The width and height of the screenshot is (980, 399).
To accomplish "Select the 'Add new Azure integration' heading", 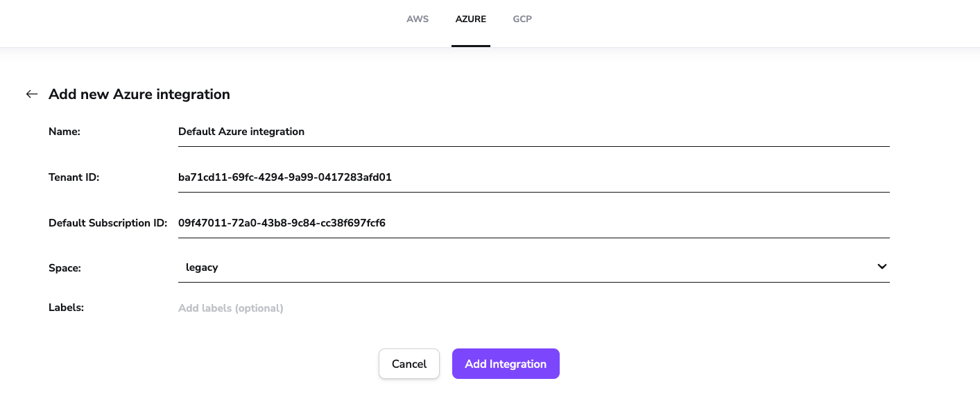I will (139, 94).
